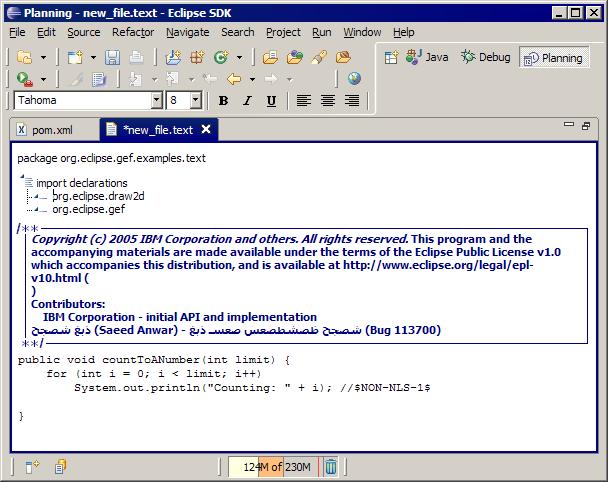Click the bottom-left stacked documents icon
Screen dimensions: 608x482
point(60,466)
